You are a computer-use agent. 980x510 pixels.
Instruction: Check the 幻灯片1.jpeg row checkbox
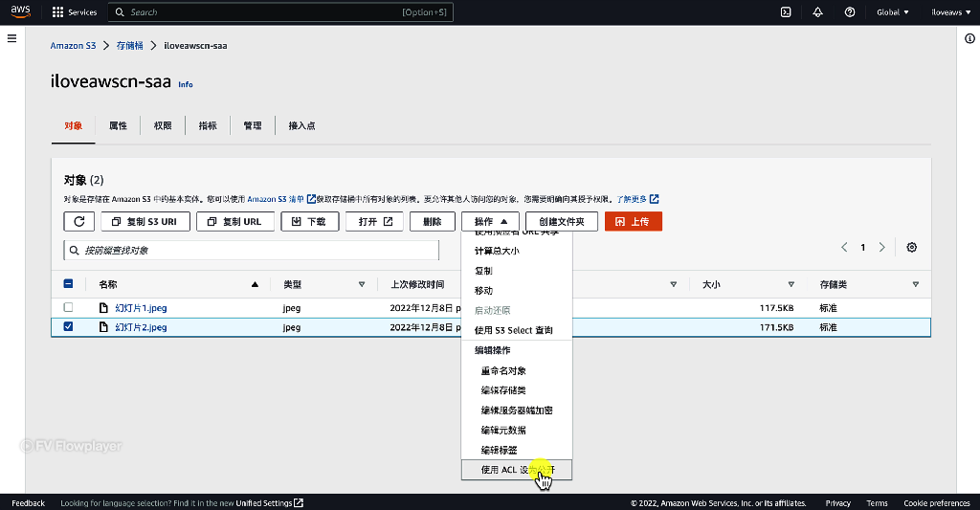tap(68, 307)
